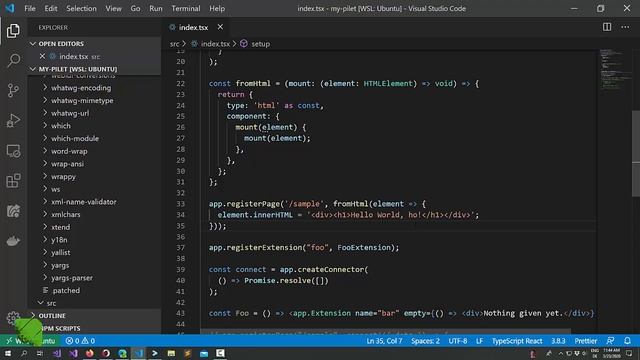Expand the NPM Scripts section
This screenshot has width=640, height=360.
(x=95, y=328)
